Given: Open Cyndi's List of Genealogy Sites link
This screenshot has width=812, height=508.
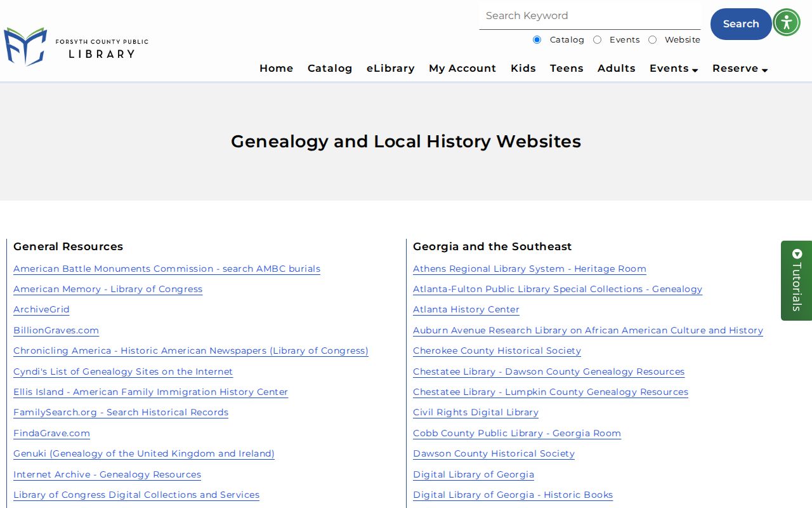Looking at the screenshot, I should click(123, 371).
